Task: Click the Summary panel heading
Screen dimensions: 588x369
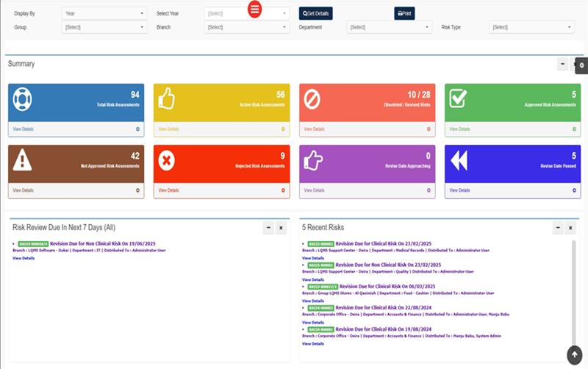Action: point(21,64)
